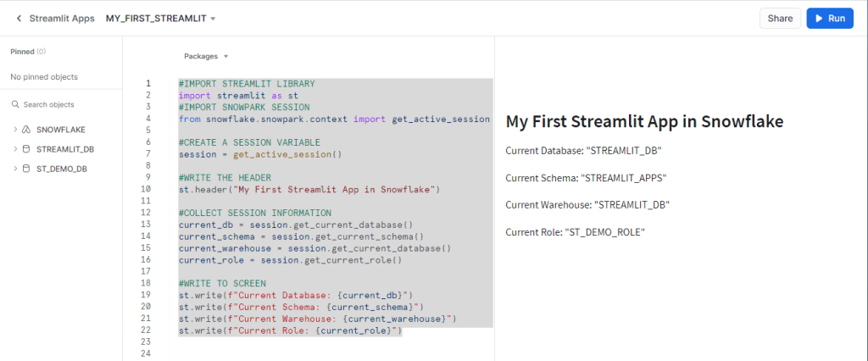
Task: Expand the ST_DEMO_DB tree chevron
Action: click(x=14, y=169)
